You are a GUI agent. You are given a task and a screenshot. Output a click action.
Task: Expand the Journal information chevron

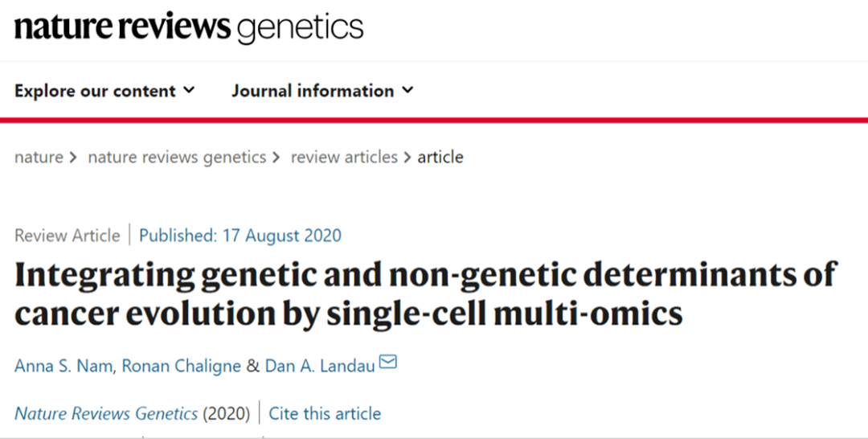pyautogui.click(x=407, y=90)
